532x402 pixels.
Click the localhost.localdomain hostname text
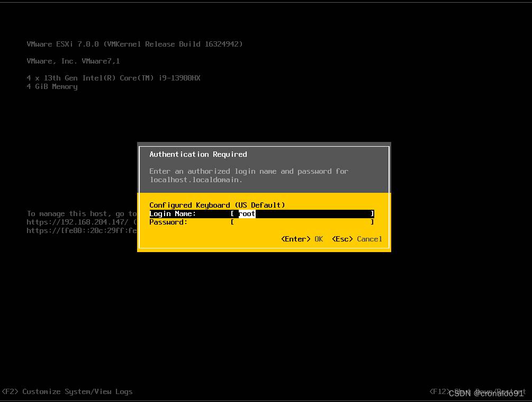click(x=196, y=180)
